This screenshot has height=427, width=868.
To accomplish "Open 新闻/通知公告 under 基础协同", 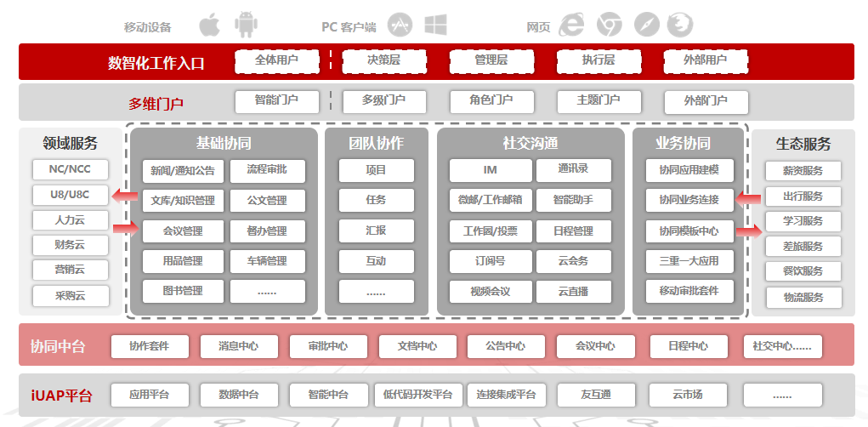I will [183, 170].
